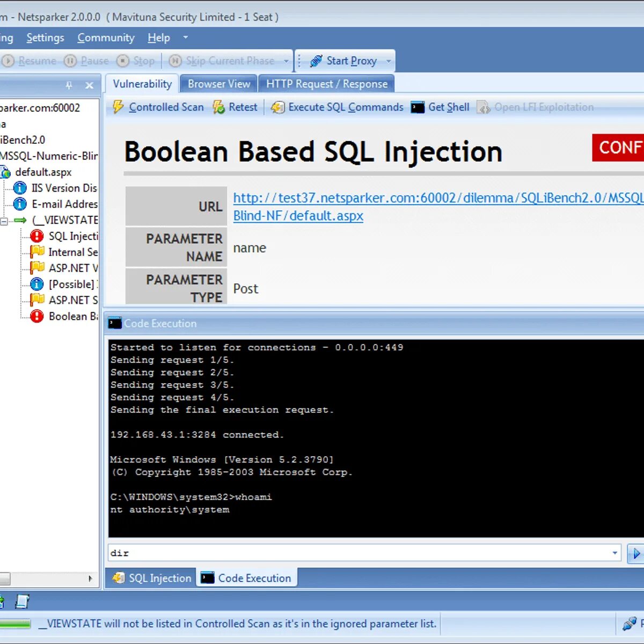Switch to the Browser View tab
This screenshot has width=644, height=644.
219,84
